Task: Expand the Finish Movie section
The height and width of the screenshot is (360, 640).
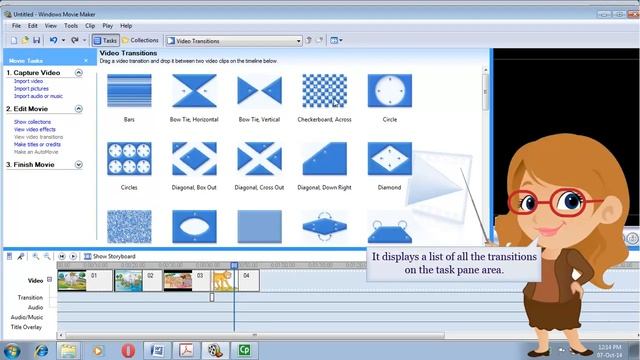Action: click(79, 164)
